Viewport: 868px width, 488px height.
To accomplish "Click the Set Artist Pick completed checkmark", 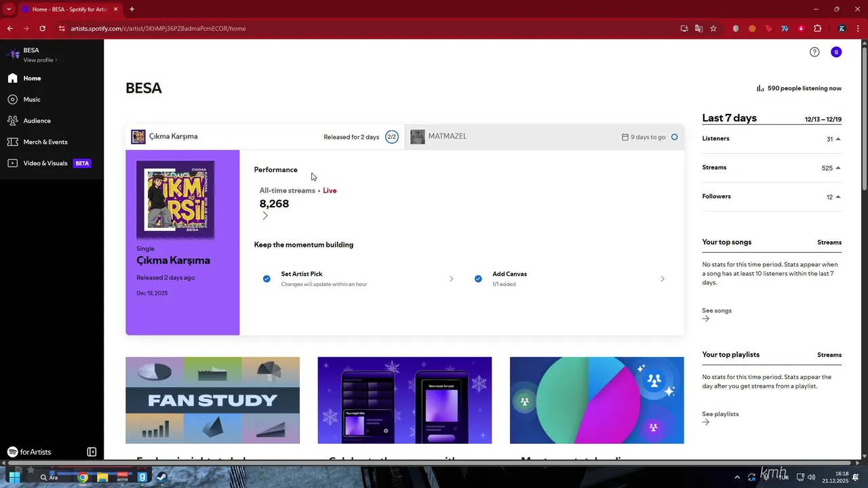I will point(267,279).
